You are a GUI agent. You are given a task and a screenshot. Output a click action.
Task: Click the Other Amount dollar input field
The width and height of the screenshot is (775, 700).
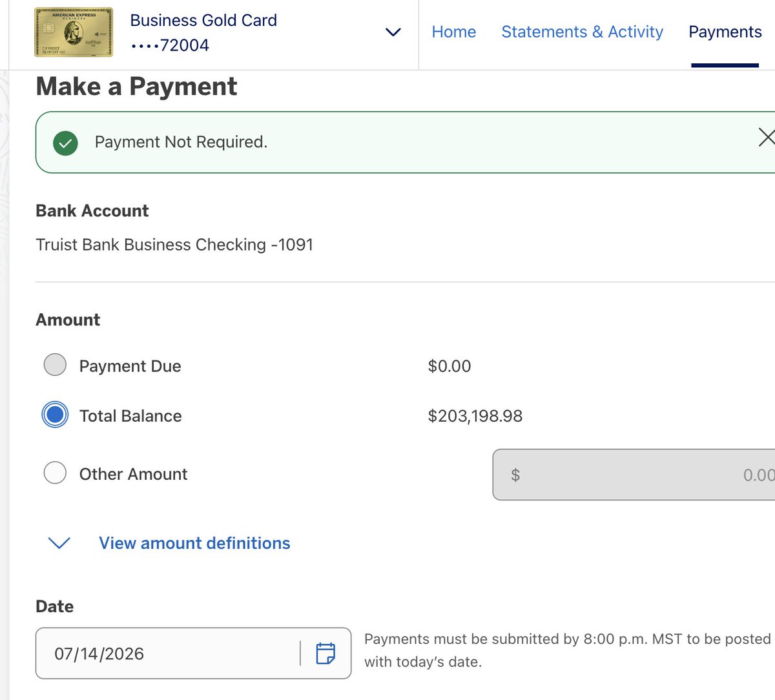(x=634, y=475)
